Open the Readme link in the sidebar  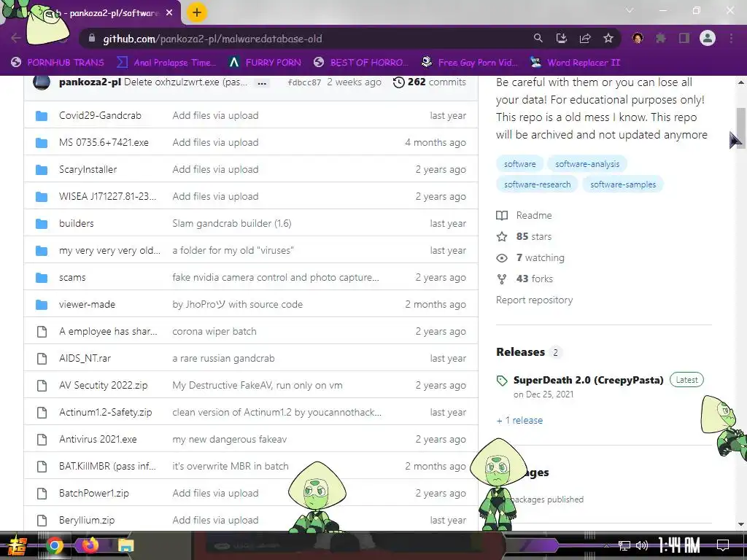coord(524,215)
